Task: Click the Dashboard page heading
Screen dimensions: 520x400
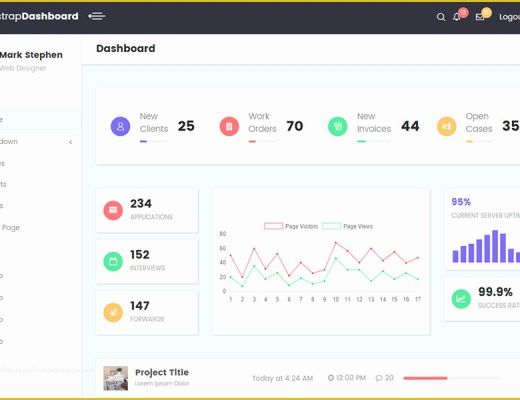Action: [x=125, y=48]
